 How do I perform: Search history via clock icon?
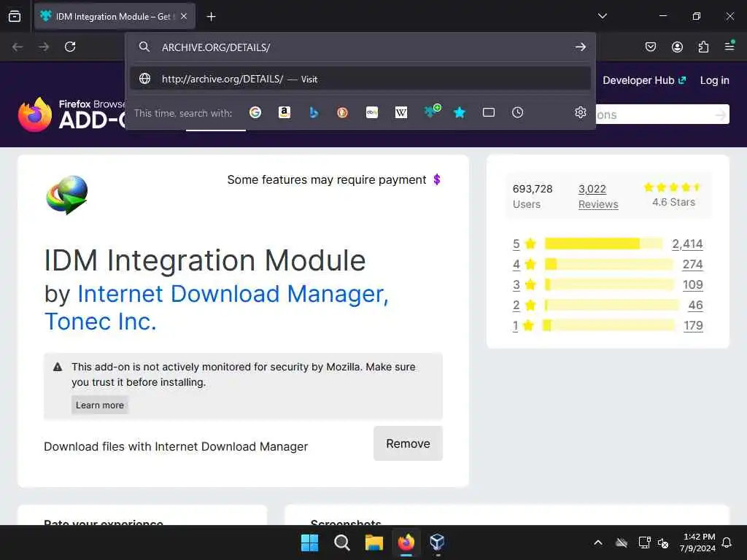click(x=518, y=112)
